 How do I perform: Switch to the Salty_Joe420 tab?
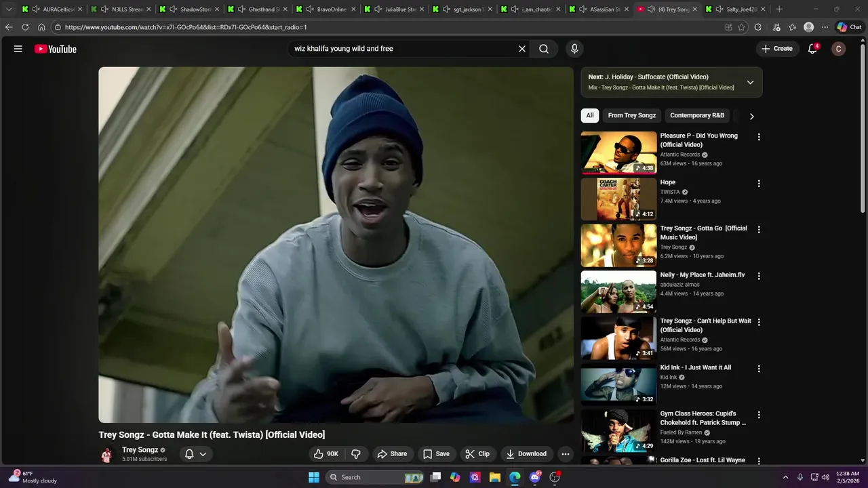pyautogui.click(x=736, y=9)
